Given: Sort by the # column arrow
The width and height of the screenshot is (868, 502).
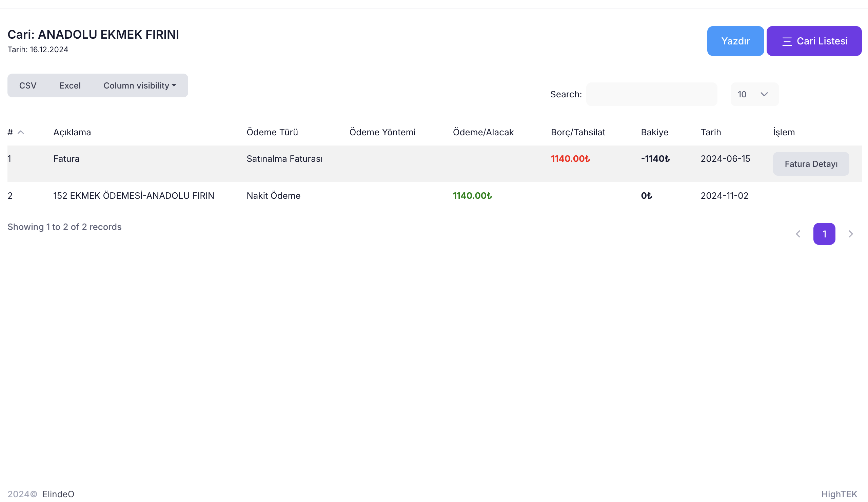Looking at the screenshot, I should (21, 132).
